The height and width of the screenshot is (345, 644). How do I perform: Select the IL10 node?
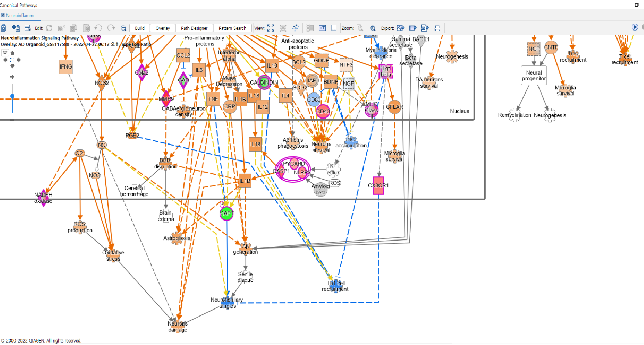(272, 66)
